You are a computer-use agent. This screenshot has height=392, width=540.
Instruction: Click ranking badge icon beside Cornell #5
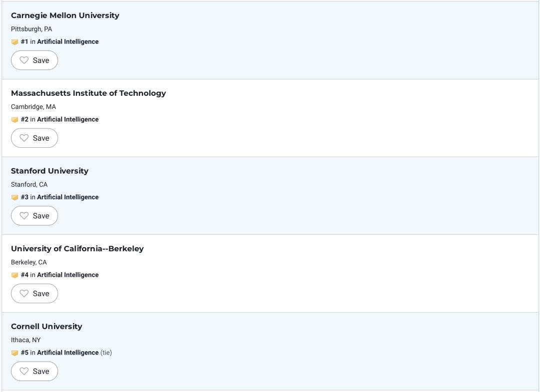14,353
